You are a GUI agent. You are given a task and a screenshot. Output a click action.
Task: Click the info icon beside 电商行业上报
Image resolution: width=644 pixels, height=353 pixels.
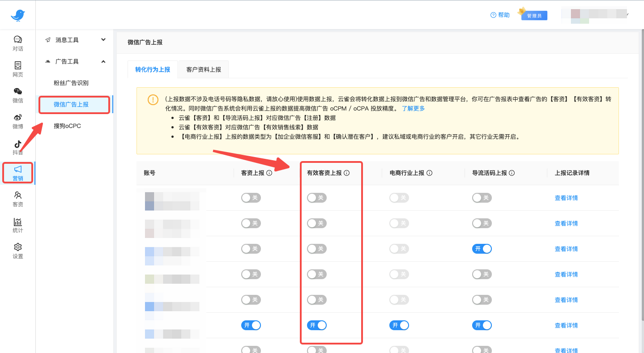coord(429,173)
